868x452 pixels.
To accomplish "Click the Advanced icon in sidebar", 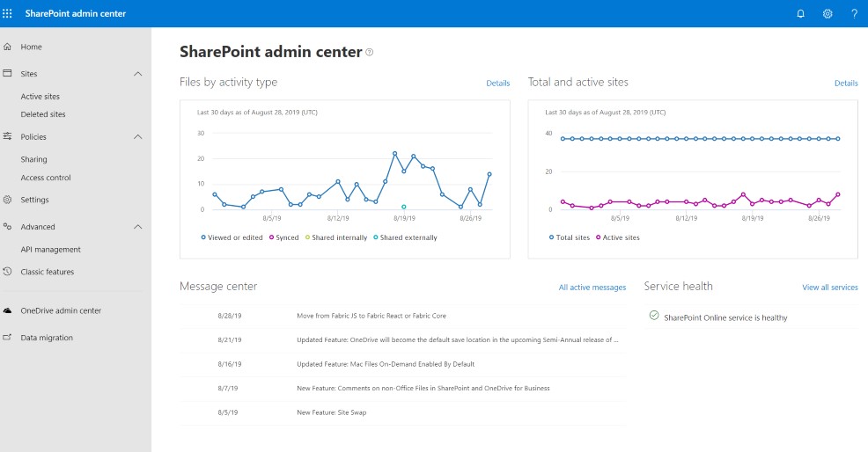I will [7, 226].
